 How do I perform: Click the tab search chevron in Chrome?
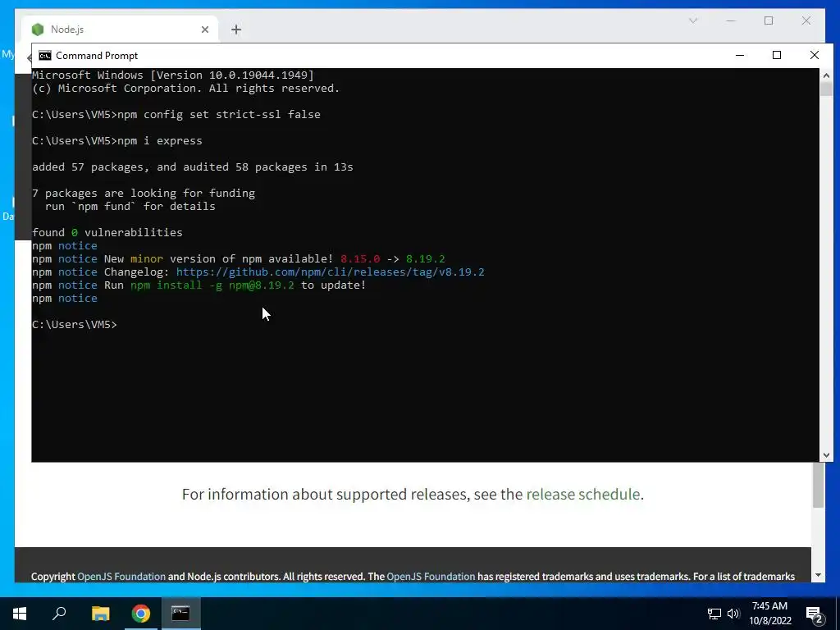point(692,21)
